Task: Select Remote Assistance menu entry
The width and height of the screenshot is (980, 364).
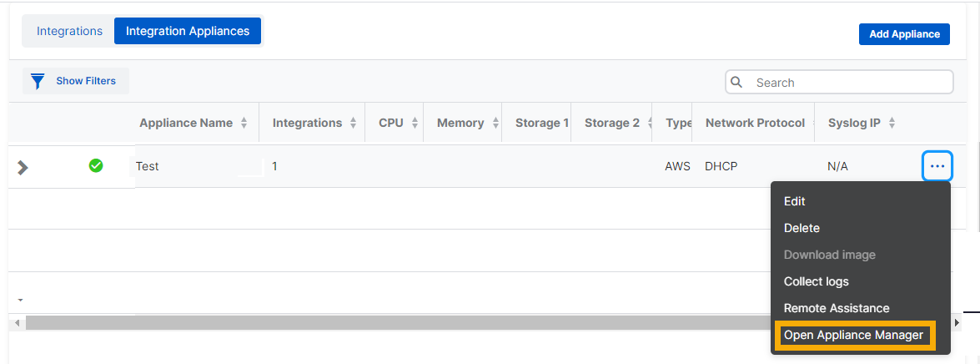Action: [837, 308]
